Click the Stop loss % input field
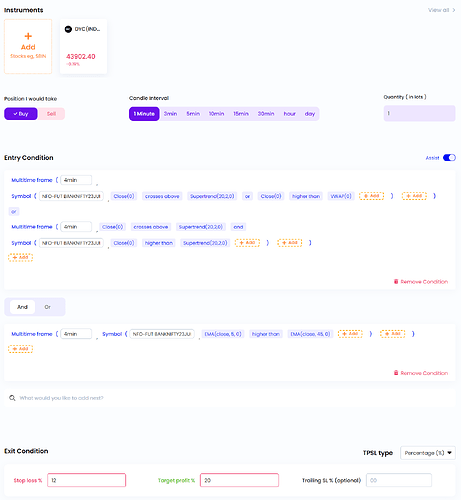 (87, 480)
